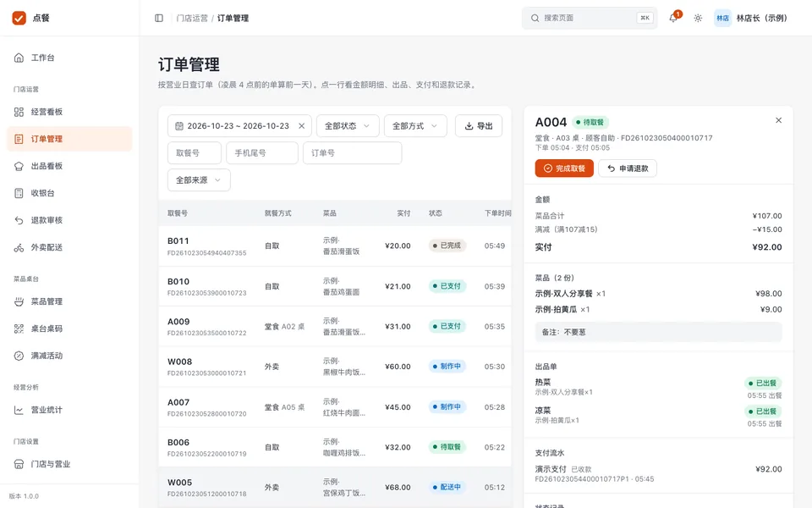Select order row B010
Viewport: 812px width, 508px height.
tap(335, 287)
